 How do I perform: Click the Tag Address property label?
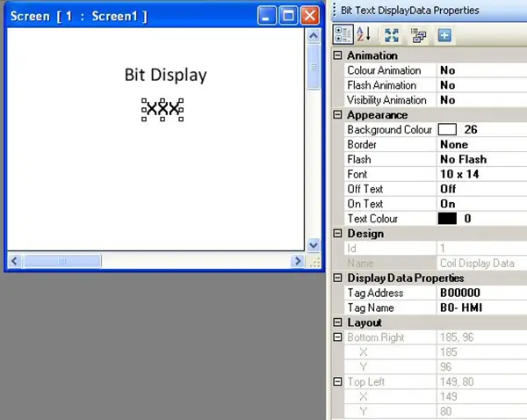pyautogui.click(x=375, y=293)
